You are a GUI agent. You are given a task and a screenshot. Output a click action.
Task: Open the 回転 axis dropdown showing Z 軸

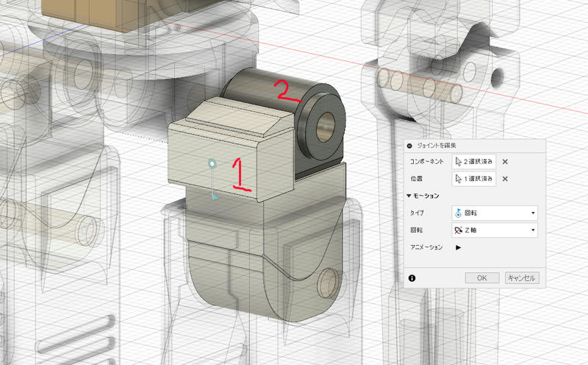pos(495,230)
